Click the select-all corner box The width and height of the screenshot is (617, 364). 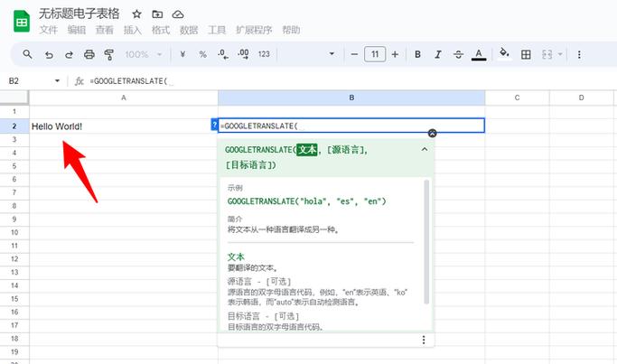point(14,98)
